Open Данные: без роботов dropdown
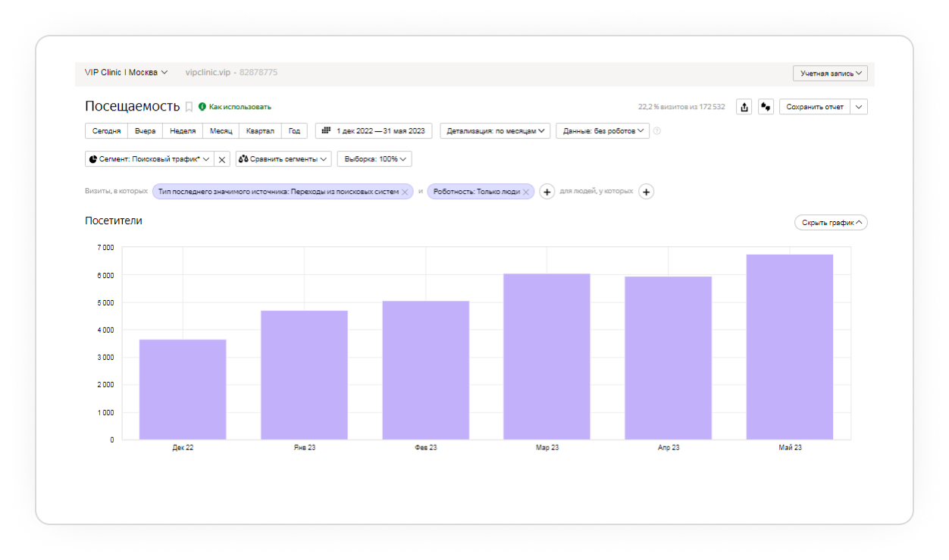The width and height of the screenshot is (949, 560). tap(603, 131)
